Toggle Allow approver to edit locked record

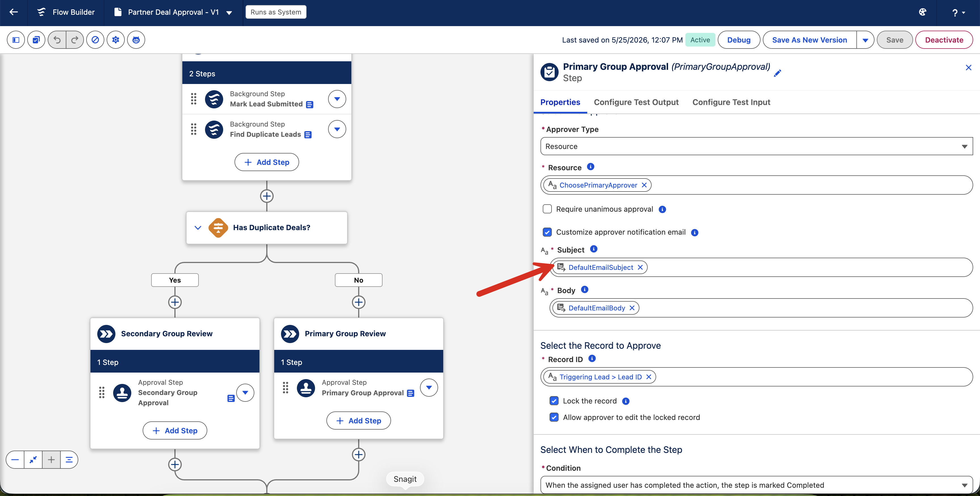[554, 417]
